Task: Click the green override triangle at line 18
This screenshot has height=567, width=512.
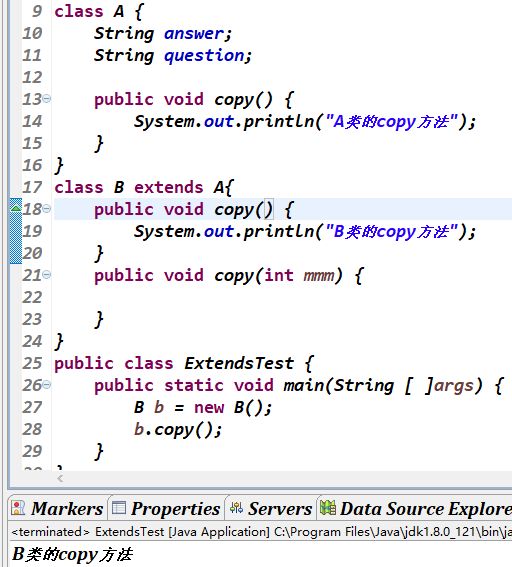Action: 16,208
